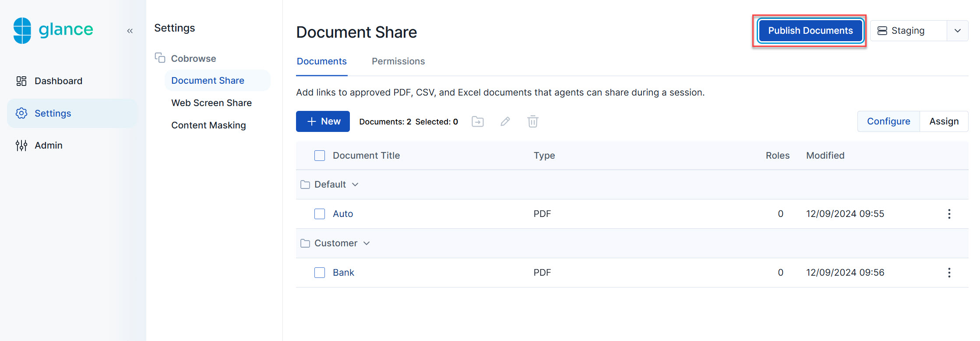The image size is (980, 341).
Task: Open the three-dot menu for Auto
Action: pyautogui.click(x=949, y=214)
